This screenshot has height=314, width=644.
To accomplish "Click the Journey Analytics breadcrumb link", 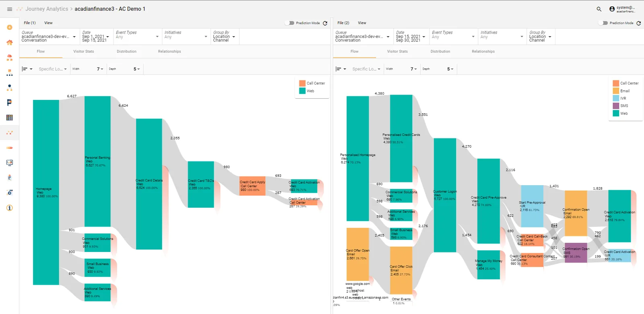I will tap(47, 9).
